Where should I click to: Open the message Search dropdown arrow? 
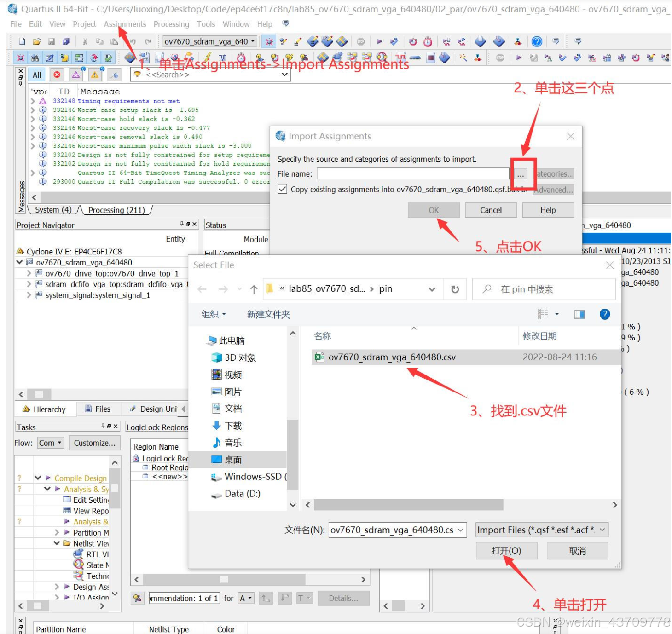(285, 75)
